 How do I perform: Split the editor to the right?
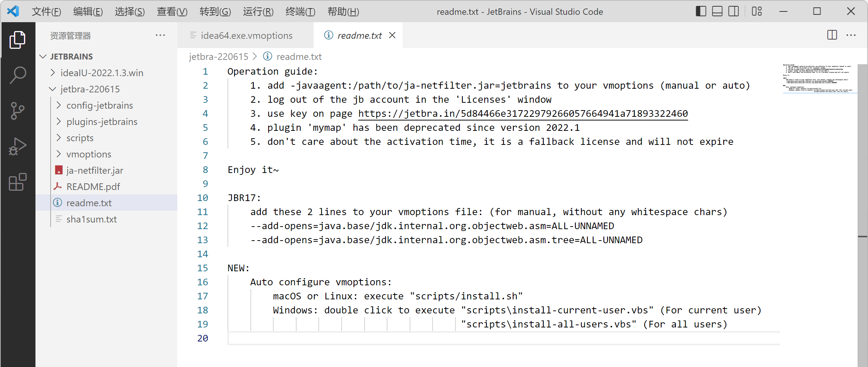point(832,35)
